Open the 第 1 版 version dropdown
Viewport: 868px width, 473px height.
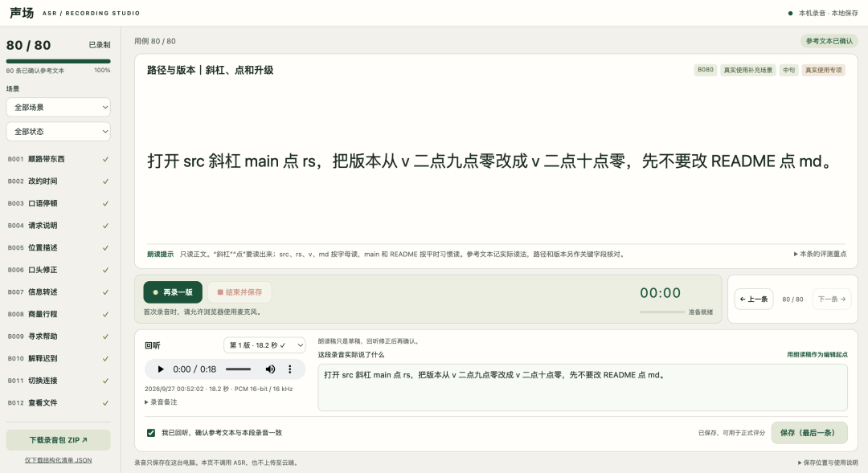[x=264, y=345]
